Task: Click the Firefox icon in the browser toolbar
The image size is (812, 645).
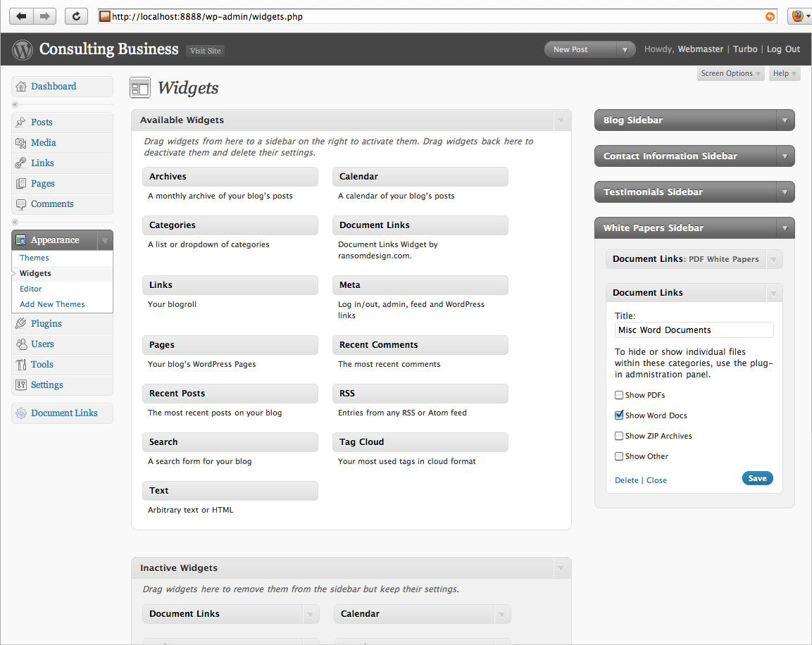Action: 797,16
